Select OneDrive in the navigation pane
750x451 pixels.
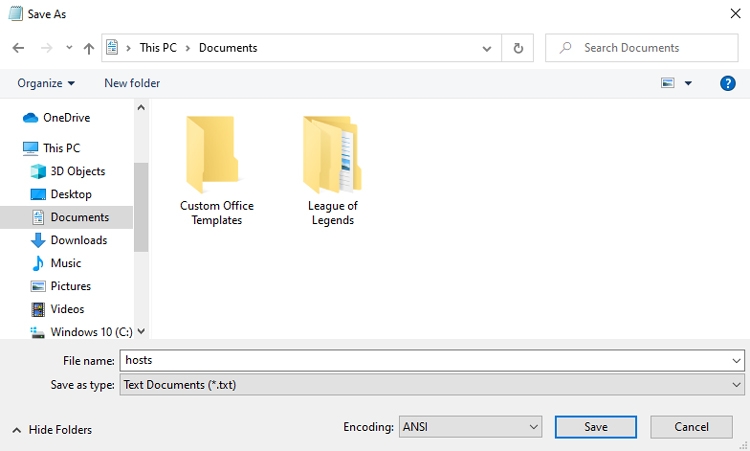click(66, 118)
